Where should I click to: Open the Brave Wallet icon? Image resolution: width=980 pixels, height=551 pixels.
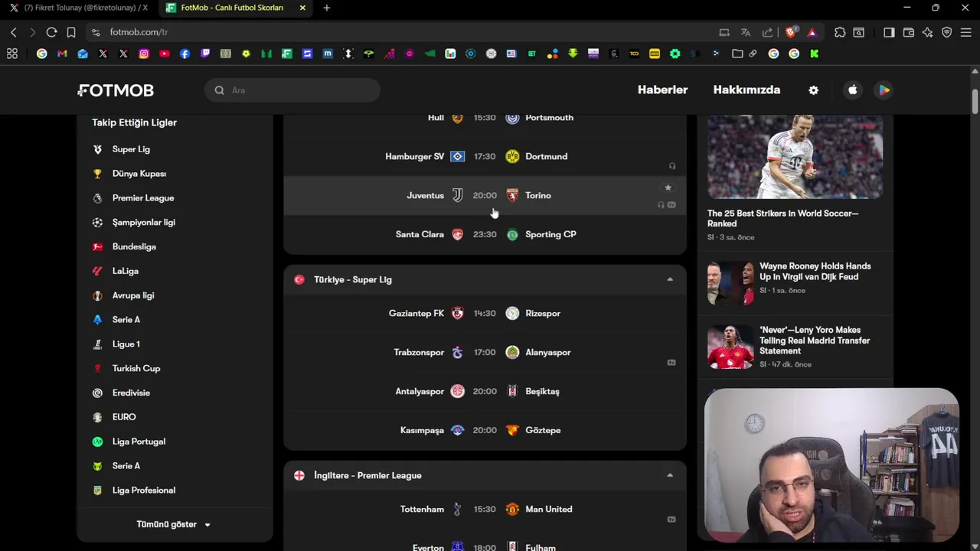click(909, 32)
